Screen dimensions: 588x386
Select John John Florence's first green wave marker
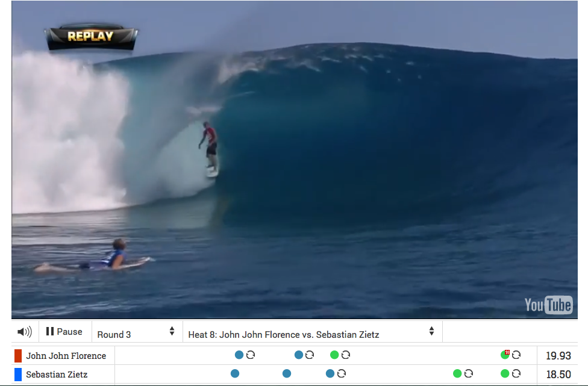click(x=334, y=355)
